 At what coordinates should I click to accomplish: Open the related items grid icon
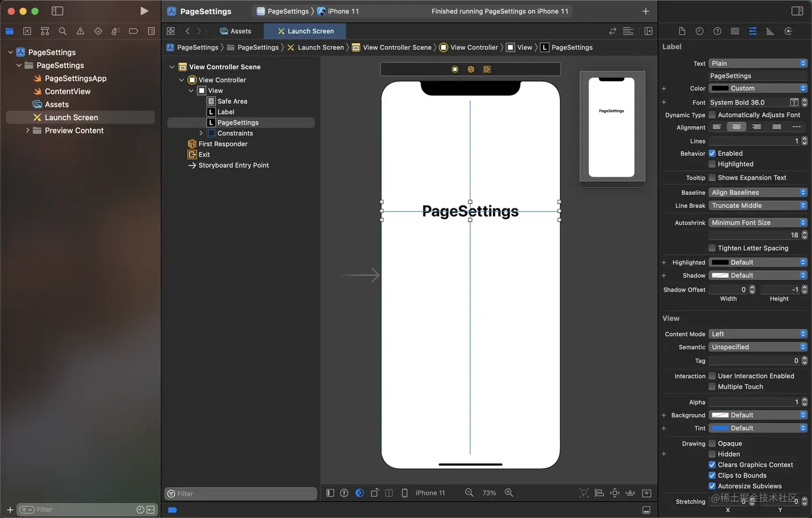pyautogui.click(x=171, y=31)
